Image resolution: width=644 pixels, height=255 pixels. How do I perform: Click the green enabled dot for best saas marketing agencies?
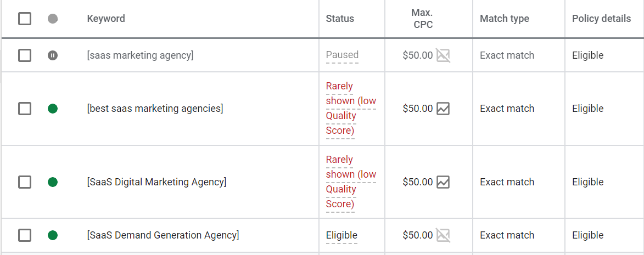(x=53, y=109)
